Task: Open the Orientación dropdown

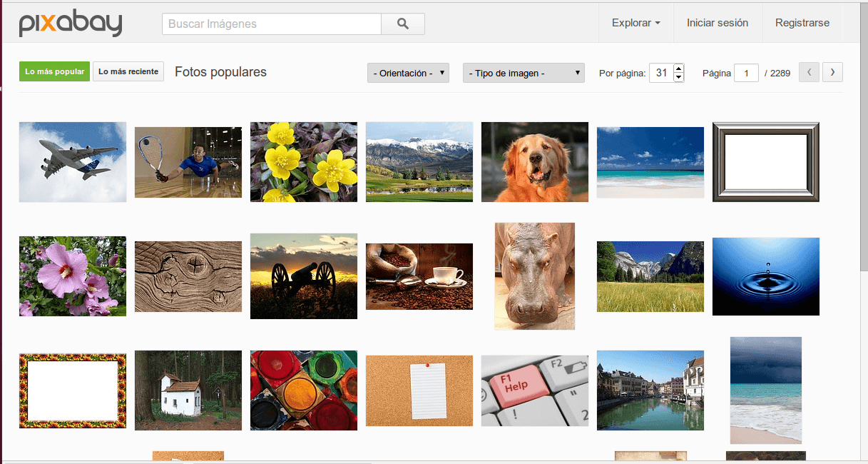Action: coord(408,73)
